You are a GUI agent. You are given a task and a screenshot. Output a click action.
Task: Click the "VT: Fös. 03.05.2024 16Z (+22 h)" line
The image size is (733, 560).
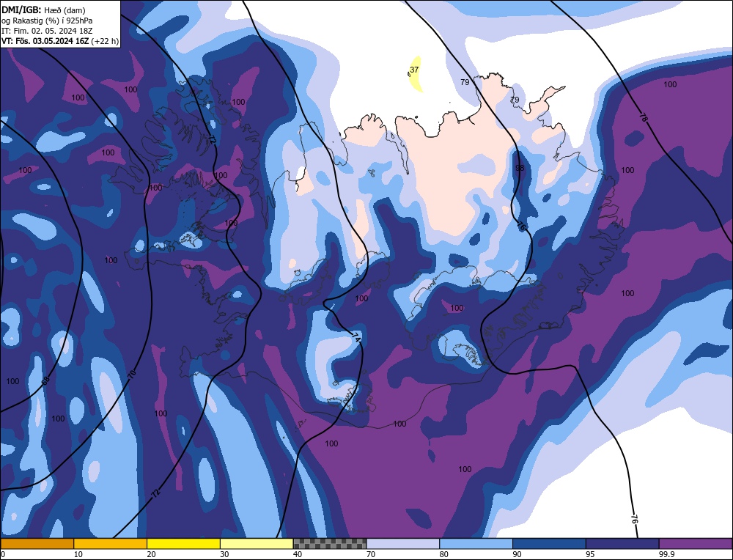(60, 41)
